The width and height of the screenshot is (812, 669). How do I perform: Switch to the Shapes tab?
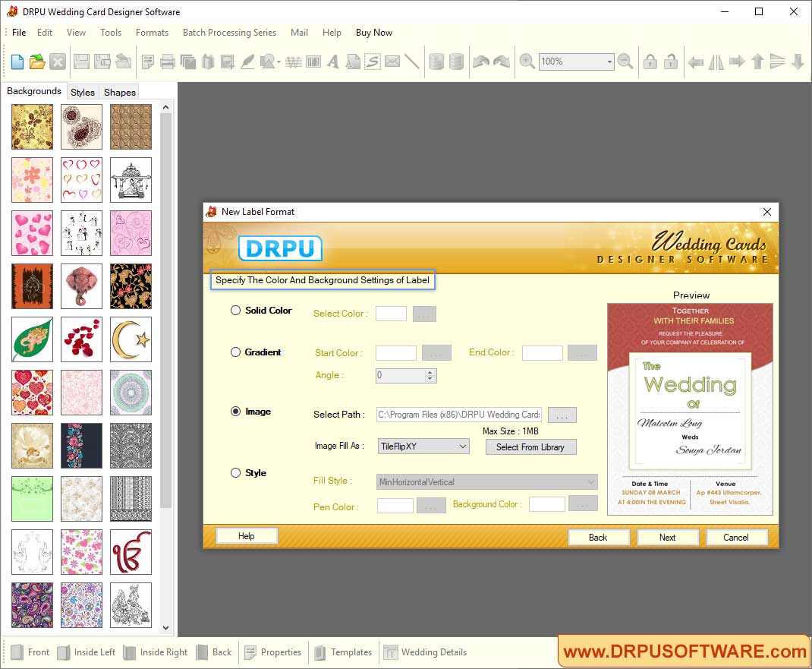click(120, 92)
